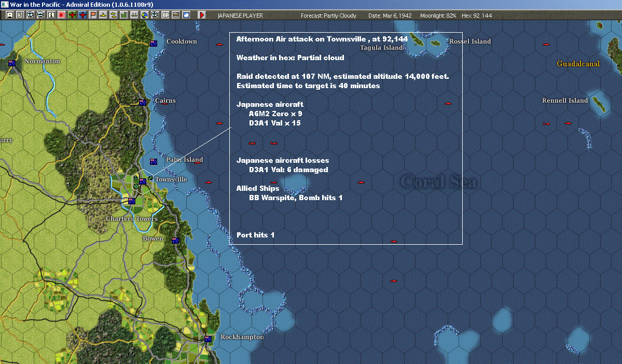Click 'Weather in hex: Partial cloud' line
622x364 pixels.
coord(291,58)
